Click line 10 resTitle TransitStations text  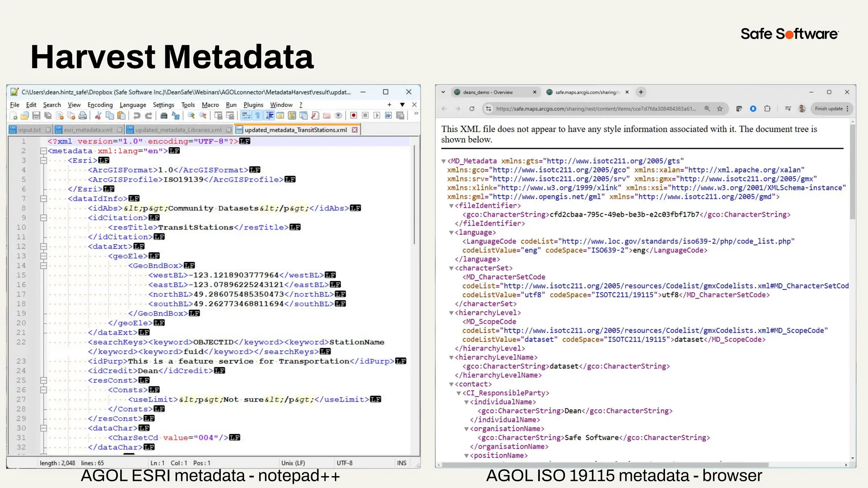[x=195, y=227]
